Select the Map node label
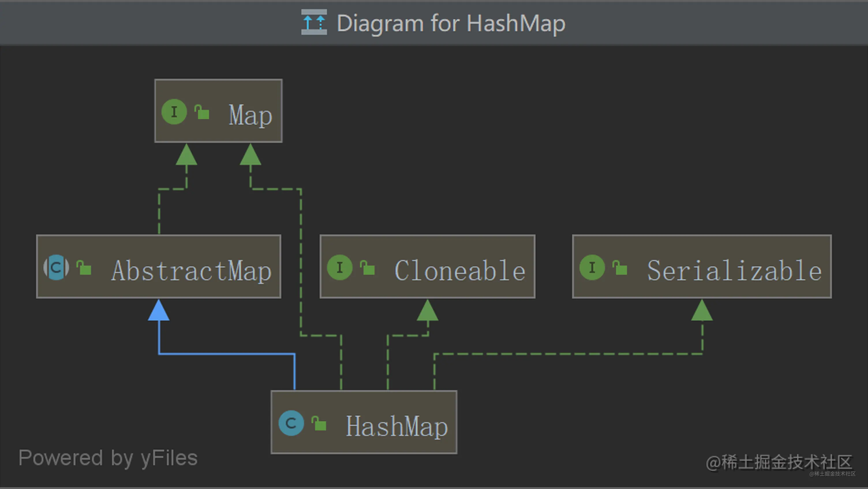Viewport: 868px width, 489px height. click(250, 115)
